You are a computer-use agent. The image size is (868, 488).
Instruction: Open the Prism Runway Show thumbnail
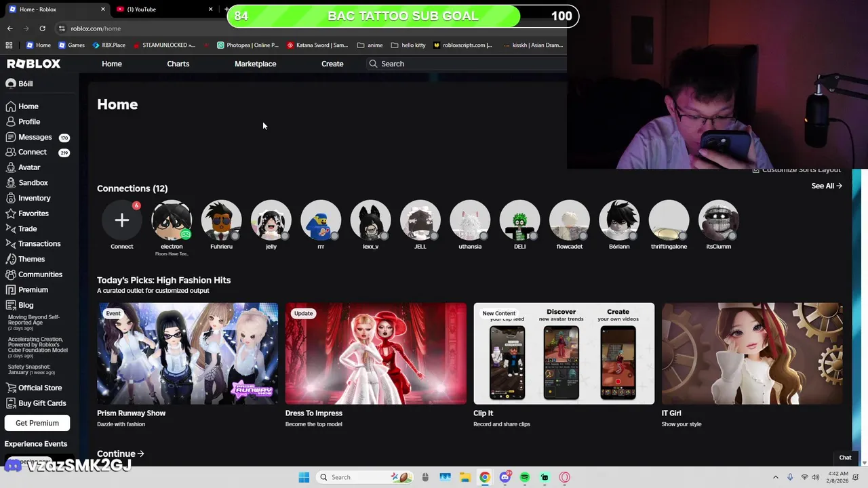pos(187,354)
